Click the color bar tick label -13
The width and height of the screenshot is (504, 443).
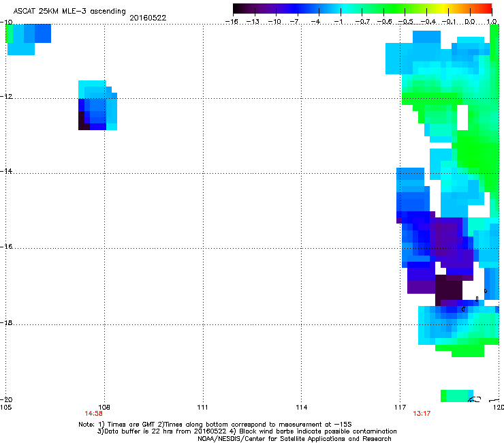tap(253, 22)
